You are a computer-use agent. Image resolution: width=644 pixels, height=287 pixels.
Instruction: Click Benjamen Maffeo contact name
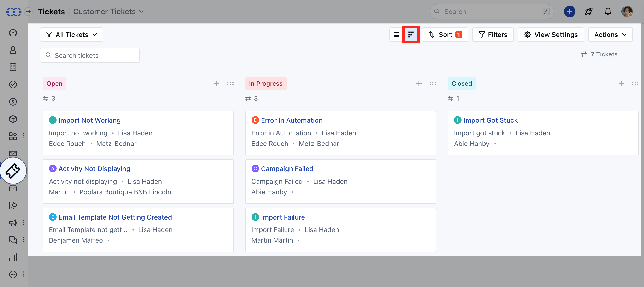(x=76, y=240)
